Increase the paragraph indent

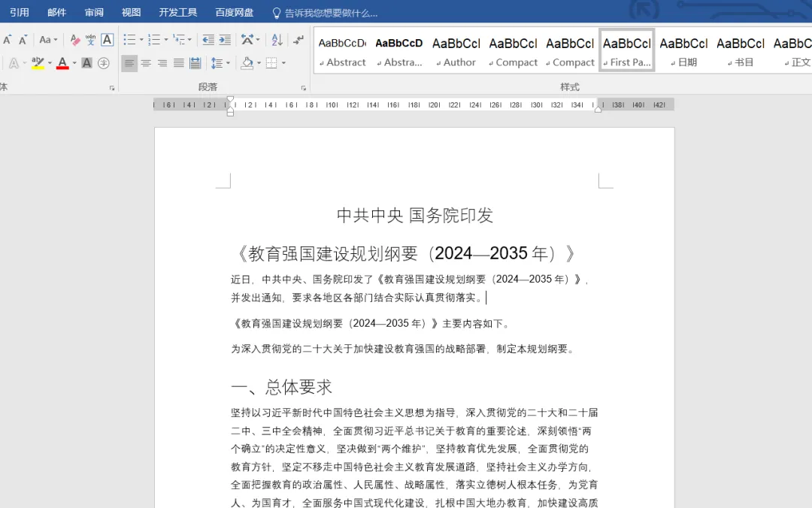click(x=226, y=40)
